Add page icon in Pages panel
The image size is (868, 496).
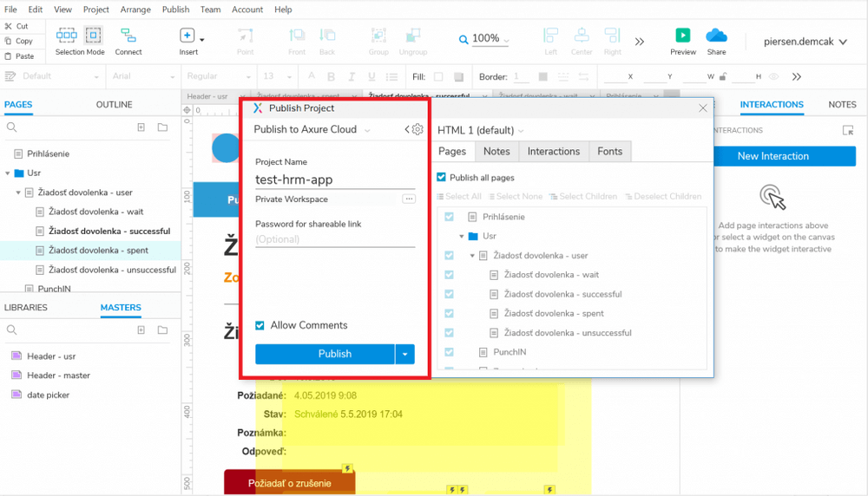[x=141, y=127]
